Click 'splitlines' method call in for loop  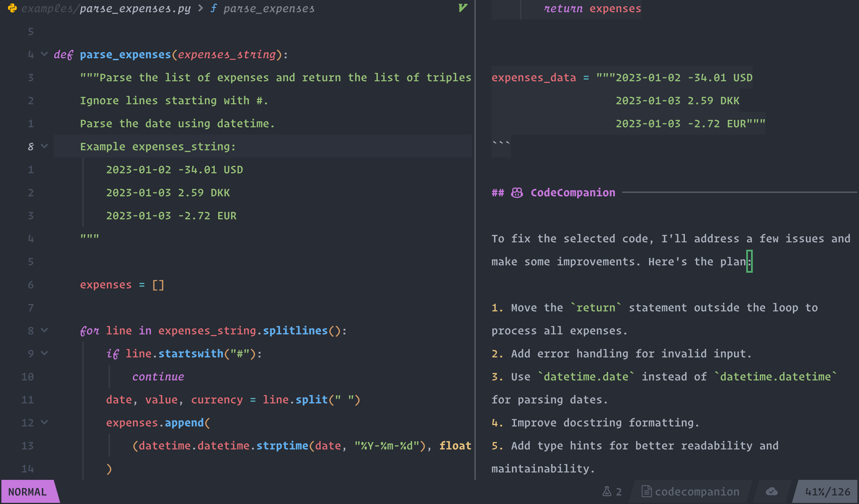click(295, 331)
